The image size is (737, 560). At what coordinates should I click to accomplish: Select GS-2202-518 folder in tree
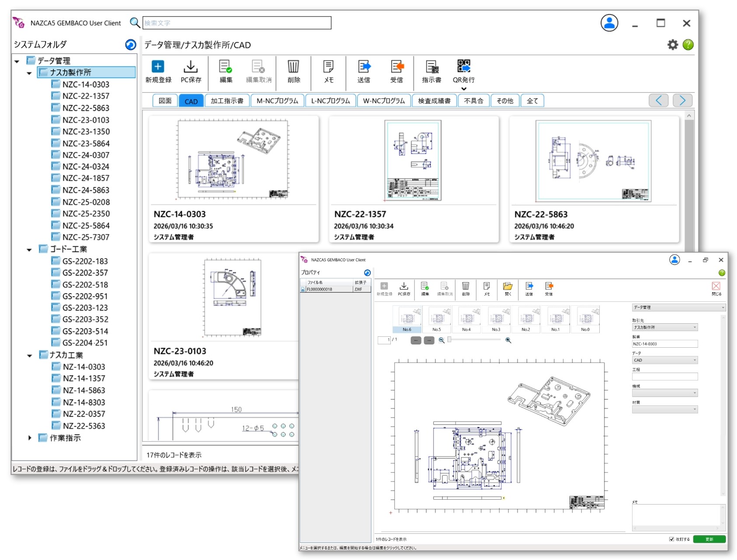80,285
